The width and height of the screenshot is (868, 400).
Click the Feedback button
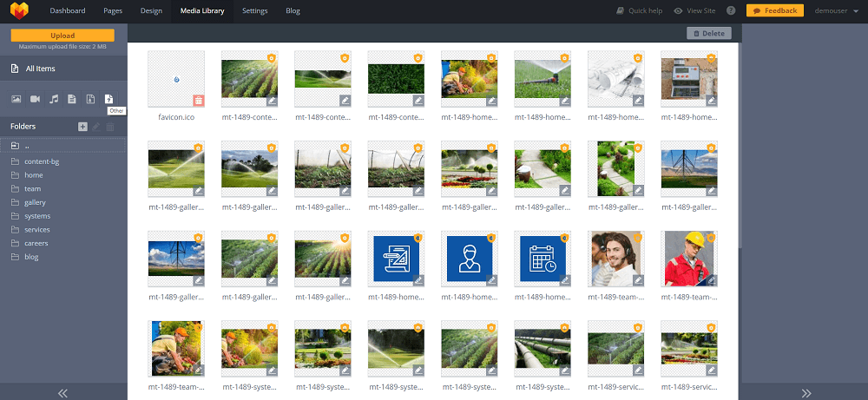click(x=775, y=10)
